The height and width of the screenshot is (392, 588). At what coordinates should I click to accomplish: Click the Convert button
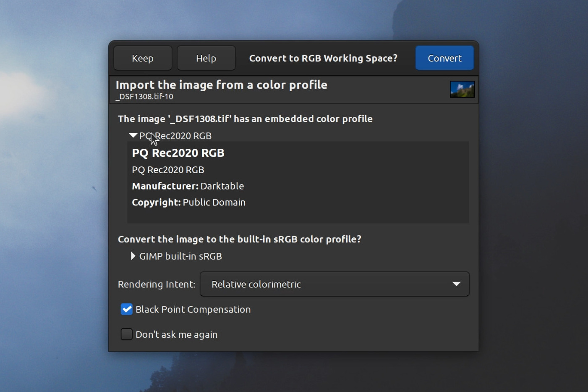pos(444,58)
